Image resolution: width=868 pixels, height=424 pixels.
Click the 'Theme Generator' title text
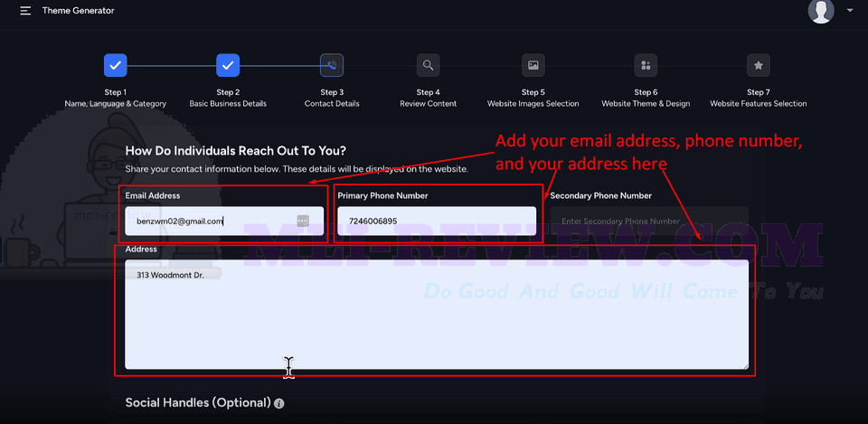79,11
